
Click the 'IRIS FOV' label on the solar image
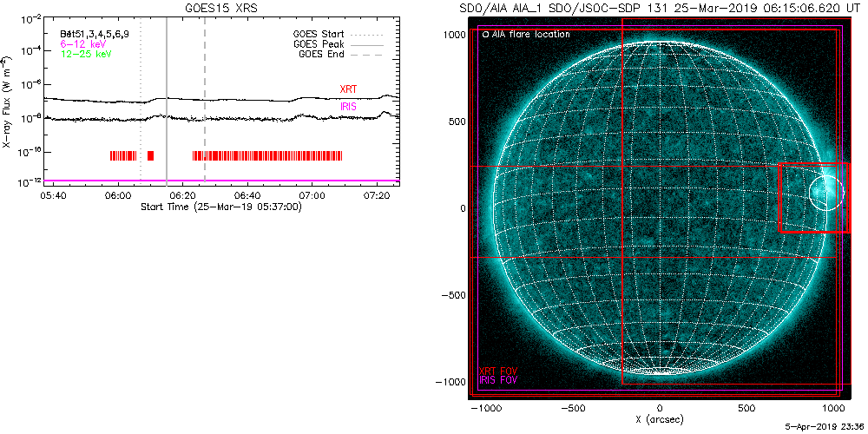click(499, 380)
